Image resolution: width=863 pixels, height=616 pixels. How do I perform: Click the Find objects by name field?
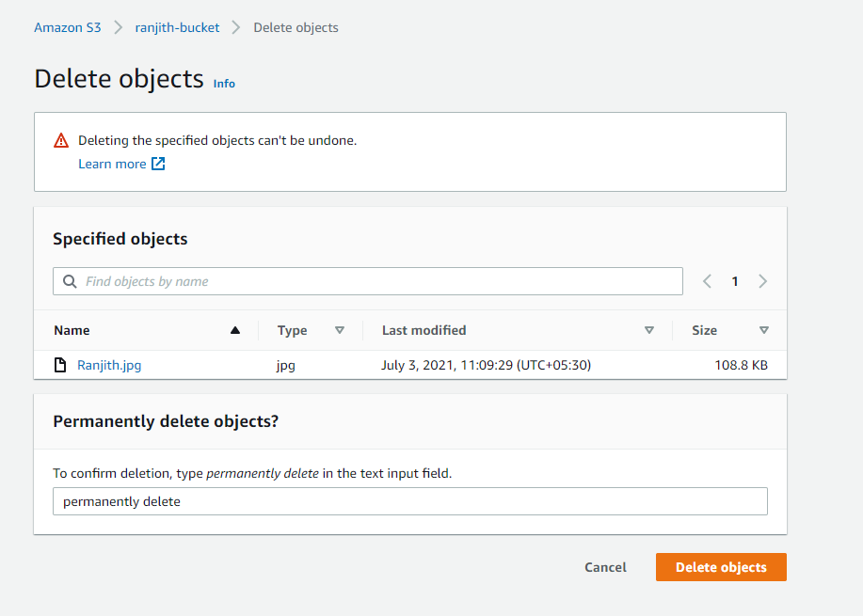[x=376, y=281]
